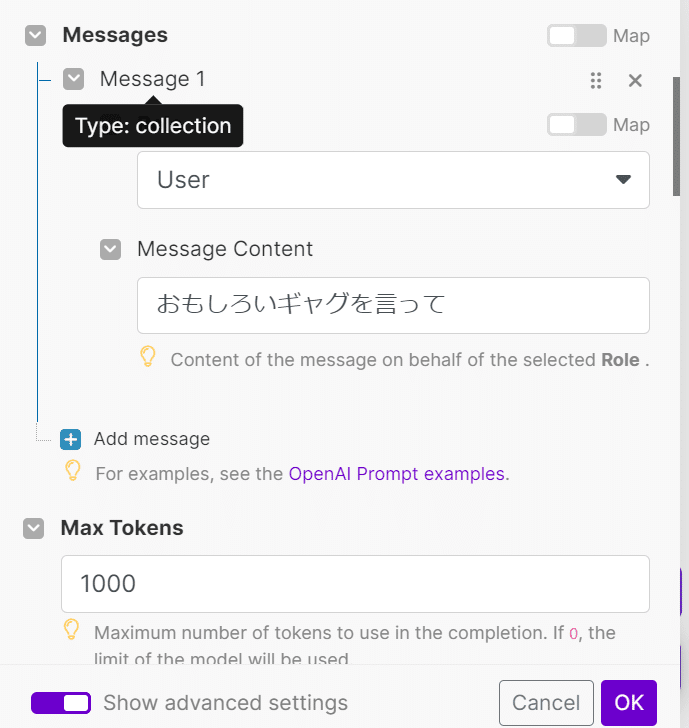Click the lightbulb icon under Max Tokens

pos(72,630)
